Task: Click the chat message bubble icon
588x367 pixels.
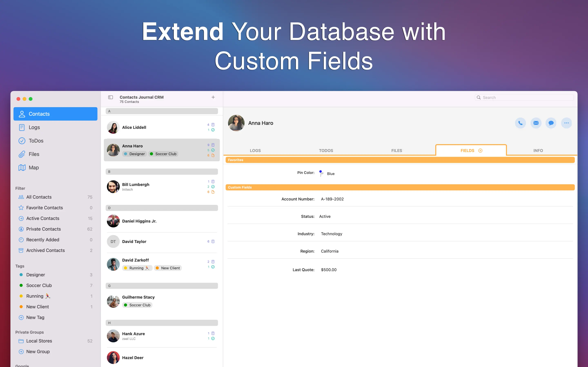Action: (551, 123)
